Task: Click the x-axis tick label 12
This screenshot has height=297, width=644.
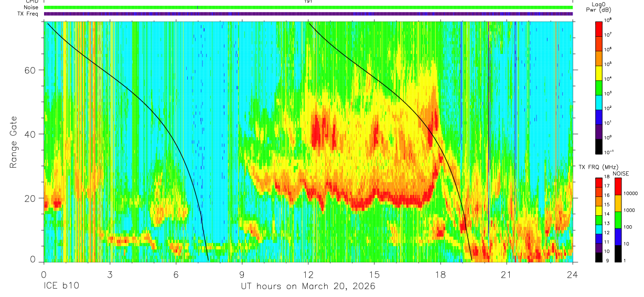Action: 308,274
